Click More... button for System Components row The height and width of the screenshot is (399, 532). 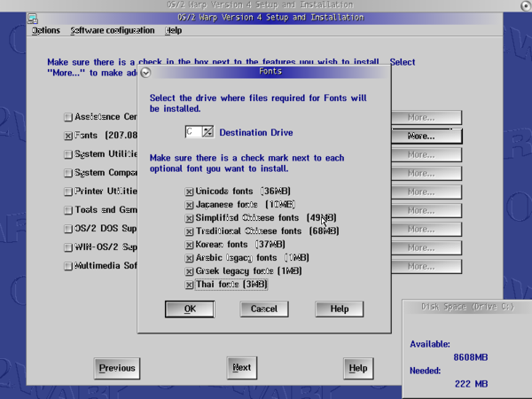[x=426, y=174]
